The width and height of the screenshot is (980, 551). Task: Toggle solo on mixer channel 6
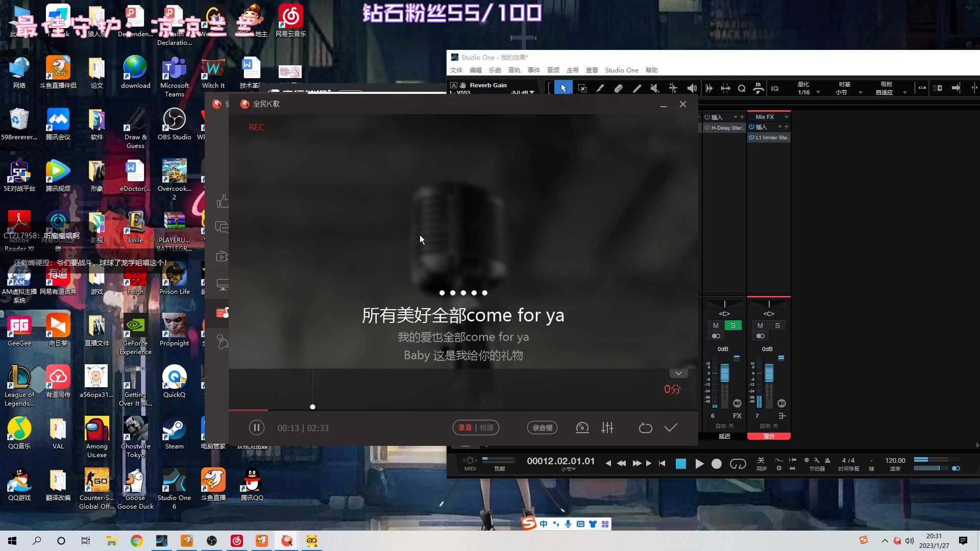[733, 325]
